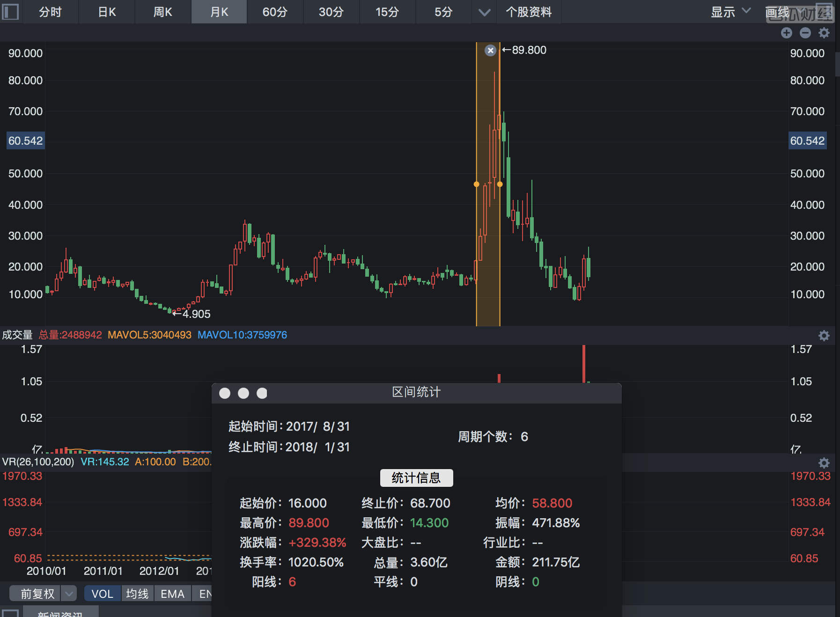Activate the 画线 drawing tool
Image resolution: width=840 pixels, height=617 pixels.
click(778, 12)
